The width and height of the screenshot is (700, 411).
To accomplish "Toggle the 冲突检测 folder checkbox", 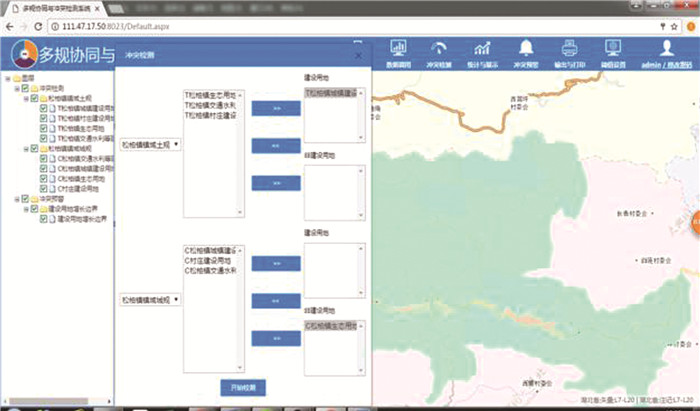I will [26, 88].
